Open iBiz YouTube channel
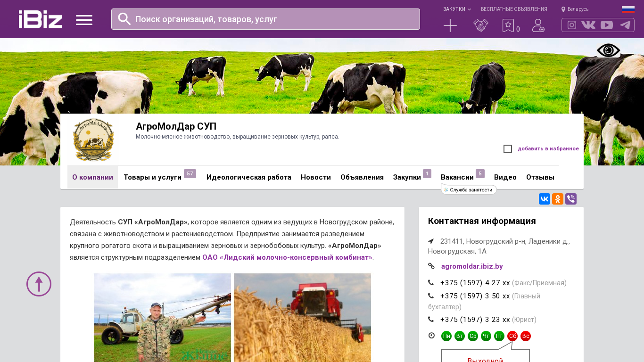The width and height of the screenshot is (644, 362). coord(607,25)
